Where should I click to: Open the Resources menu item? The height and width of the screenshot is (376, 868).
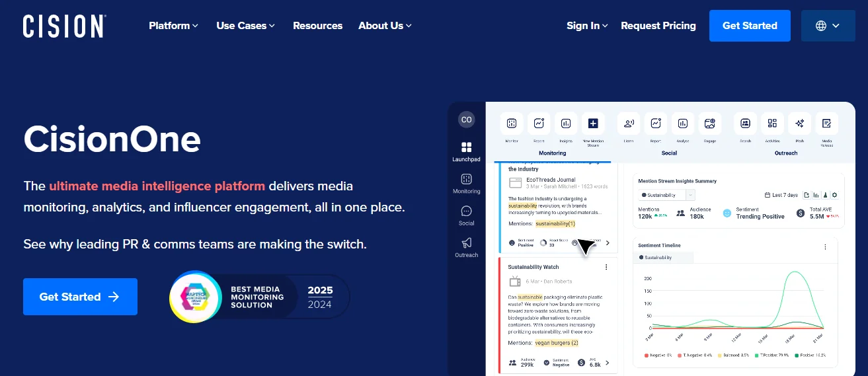317,26
